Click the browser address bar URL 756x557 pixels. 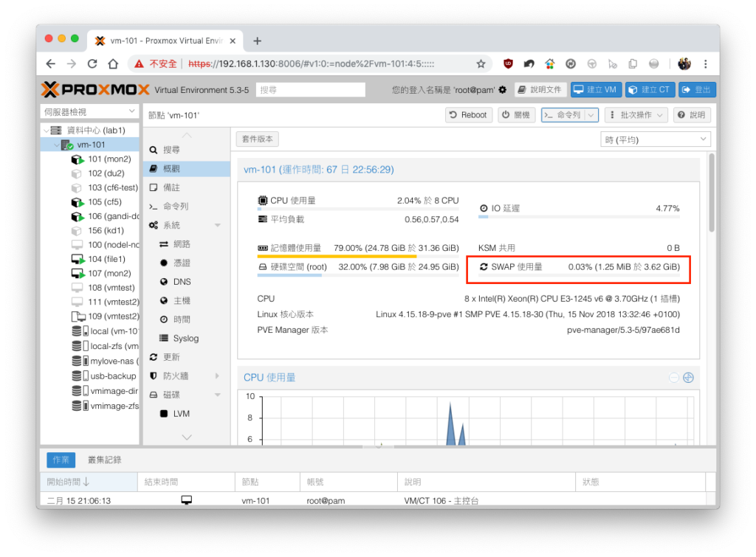pyautogui.click(x=312, y=63)
